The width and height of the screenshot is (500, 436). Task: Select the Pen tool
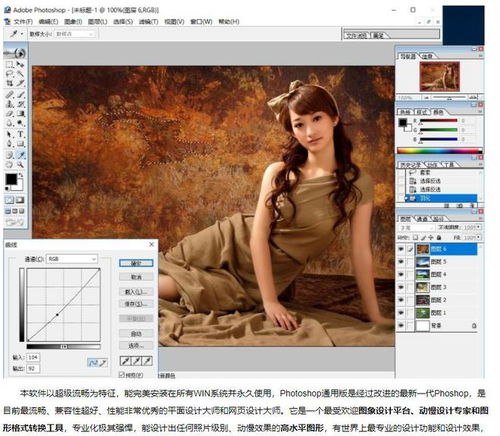pos(9,144)
